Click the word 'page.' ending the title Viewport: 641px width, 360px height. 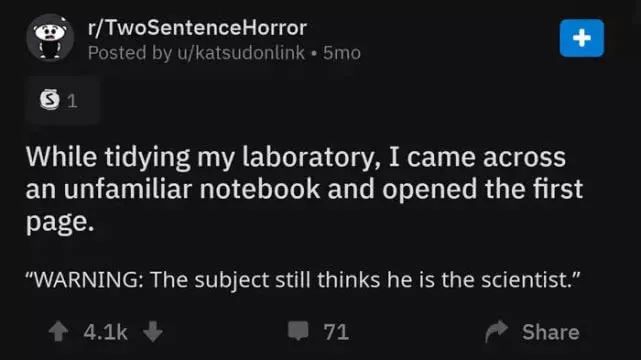coord(60,222)
